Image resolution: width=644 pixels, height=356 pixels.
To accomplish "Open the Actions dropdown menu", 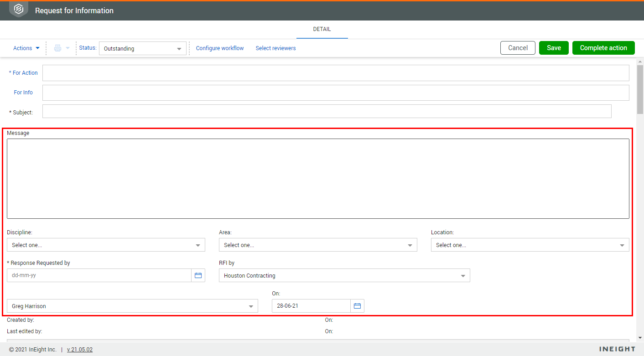I will (x=26, y=48).
